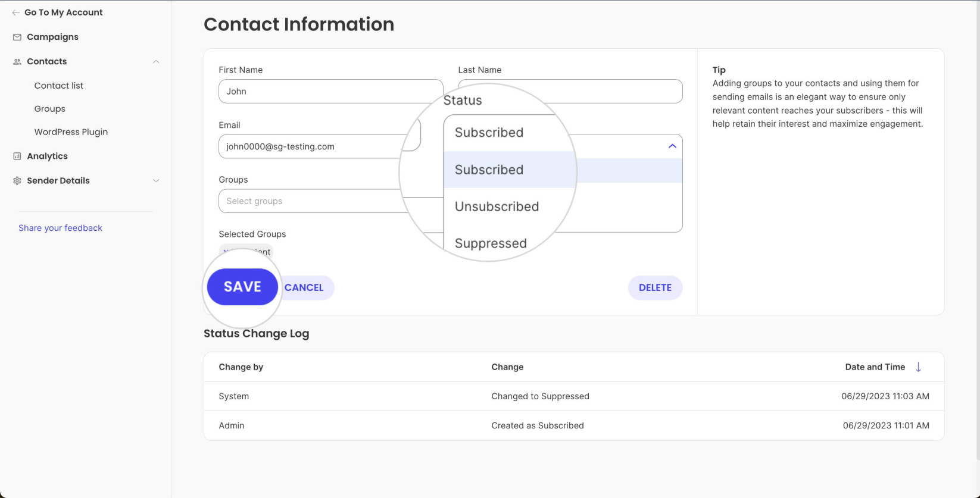This screenshot has height=498, width=980.
Task: Open Campaigns section
Action: pos(52,37)
